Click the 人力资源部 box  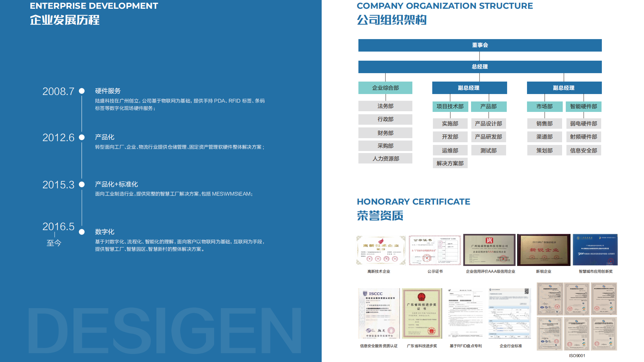(385, 158)
